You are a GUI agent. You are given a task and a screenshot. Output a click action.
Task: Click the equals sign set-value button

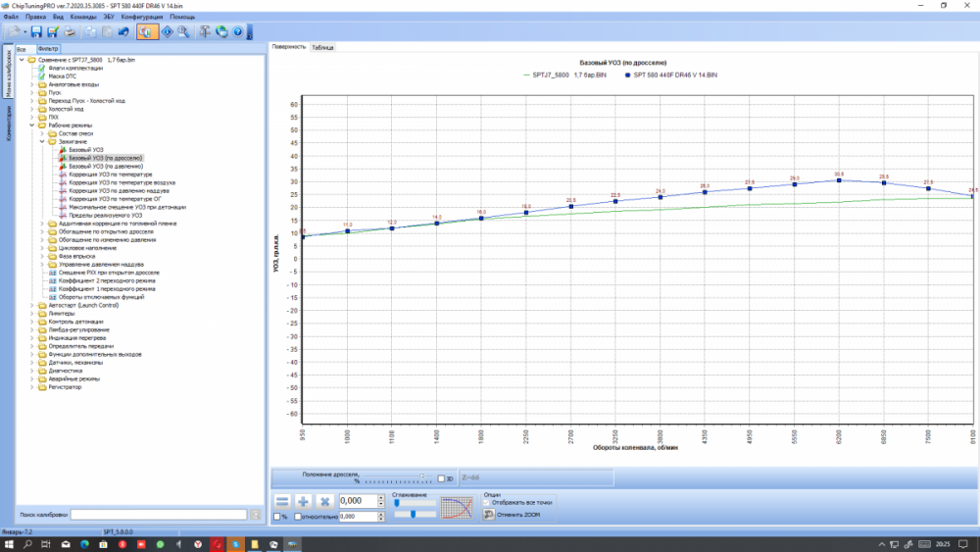(x=282, y=501)
